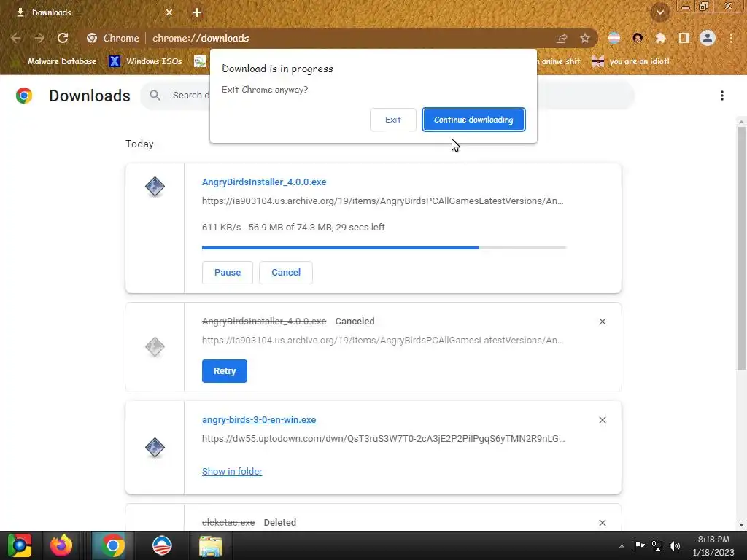Remove canceled AngryBirdsInstaller entry from list
This screenshot has height=560, width=747.
[x=602, y=322]
